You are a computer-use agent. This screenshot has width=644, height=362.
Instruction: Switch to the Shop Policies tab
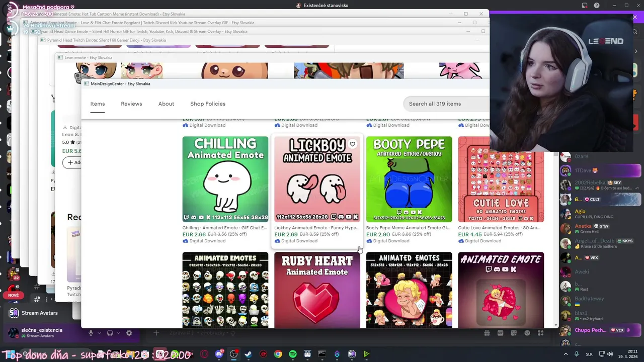tap(208, 104)
